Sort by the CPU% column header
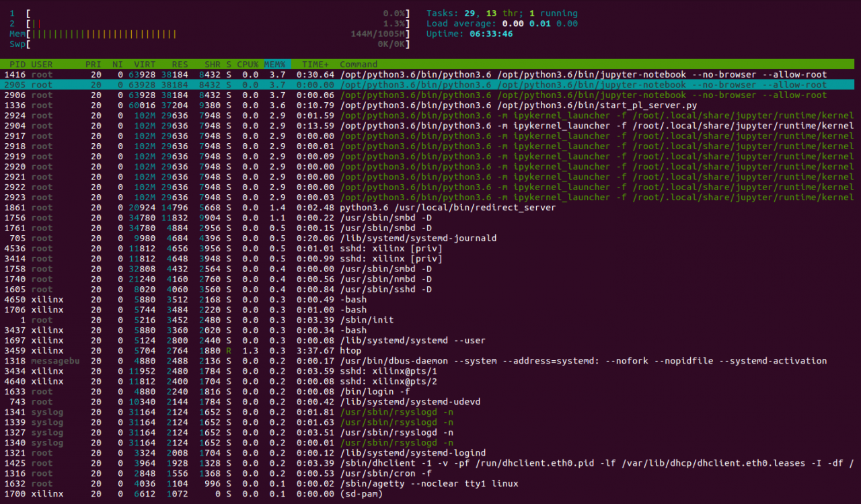Image resolution: width=861 pixels, height=504 pixels. click(247, 64)
